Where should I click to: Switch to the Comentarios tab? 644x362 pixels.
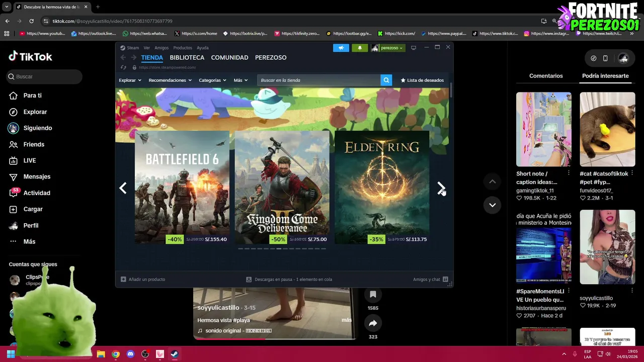click(546, 76)
